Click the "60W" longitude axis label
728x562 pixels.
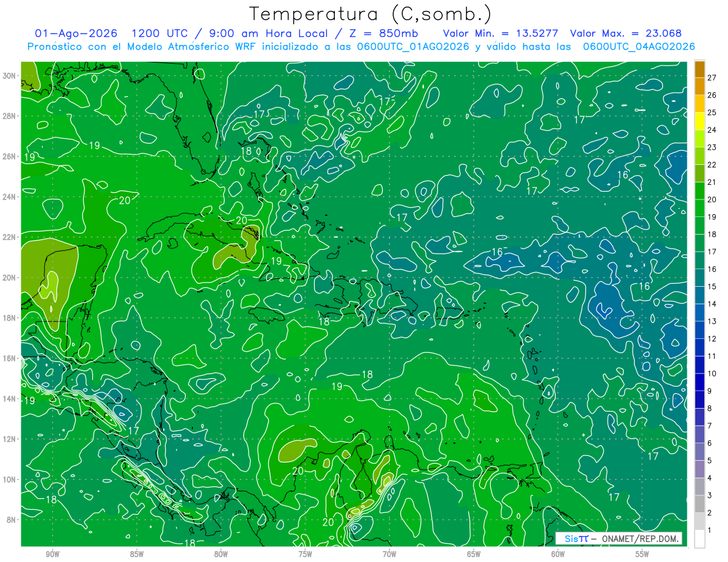(558, 554)
